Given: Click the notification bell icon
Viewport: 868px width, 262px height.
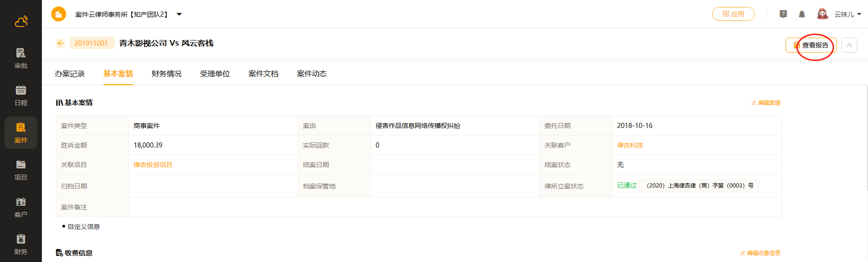Looking at the screenshot, I should tap(801, 14).
